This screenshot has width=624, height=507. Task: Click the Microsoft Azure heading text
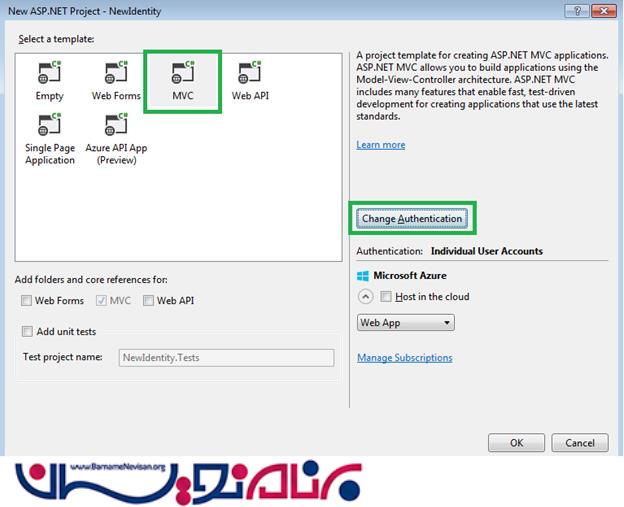410,275
